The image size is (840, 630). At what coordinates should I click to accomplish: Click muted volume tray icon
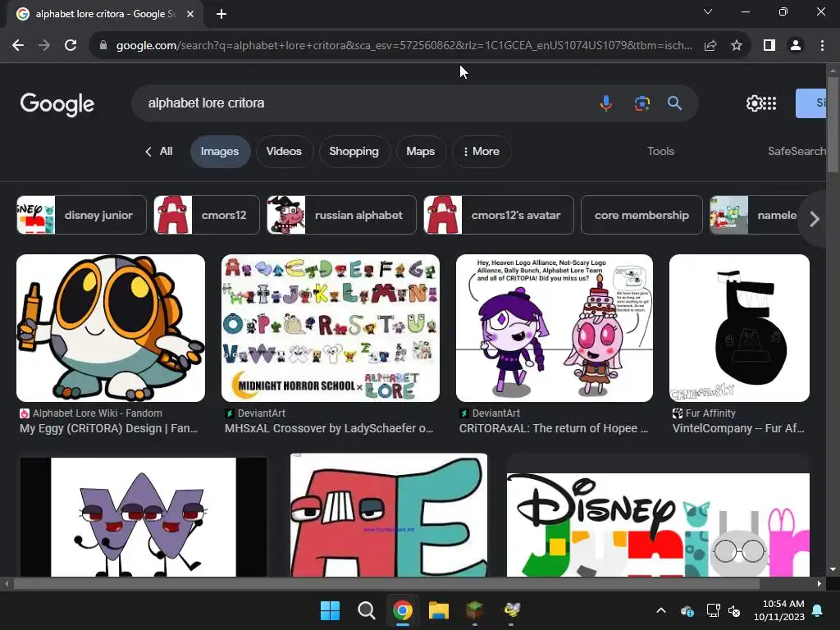(734, 610)
